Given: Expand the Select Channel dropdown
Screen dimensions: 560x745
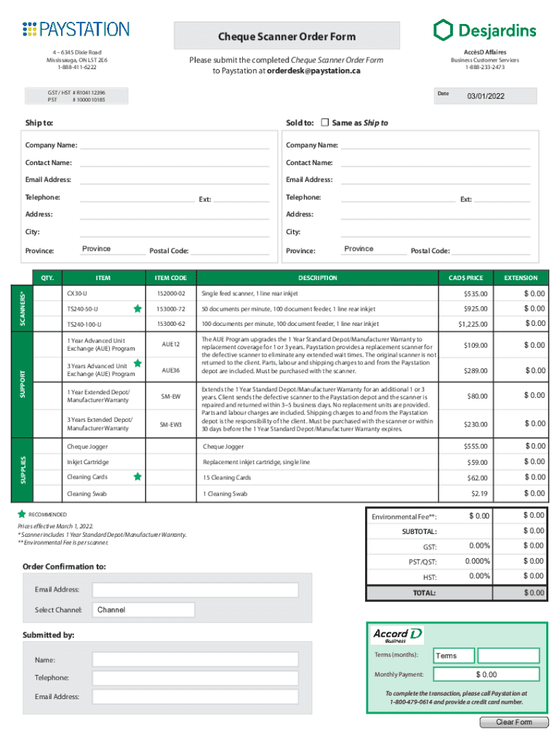Looking at the screenshot, I should click(x=143, y=610).
